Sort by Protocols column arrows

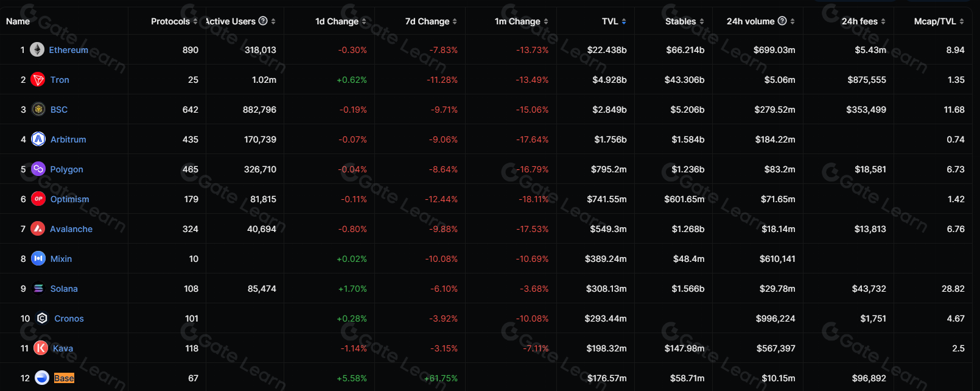tap(195, 21)
